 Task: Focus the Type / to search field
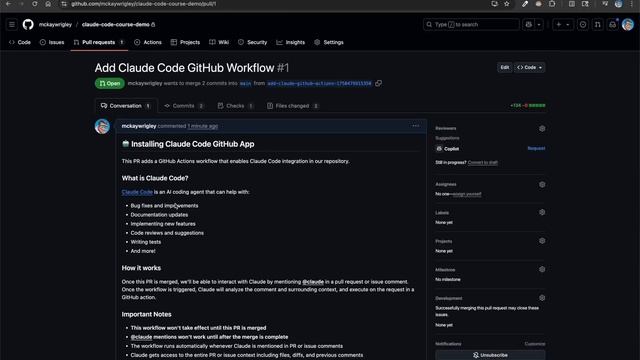point(471,24)
